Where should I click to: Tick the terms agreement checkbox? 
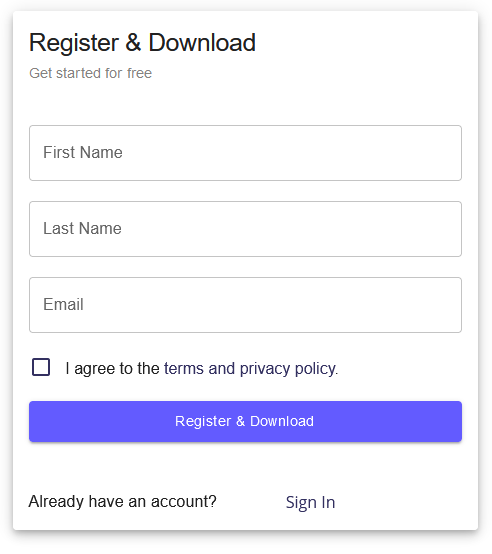point(41,367)
